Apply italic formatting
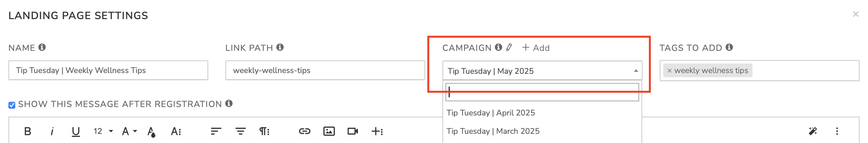 (52, 132)
